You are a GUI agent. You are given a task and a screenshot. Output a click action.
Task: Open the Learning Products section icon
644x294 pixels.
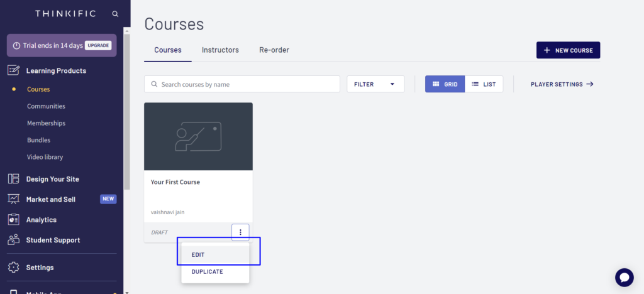pyautogui.click(x=13, y=70)
